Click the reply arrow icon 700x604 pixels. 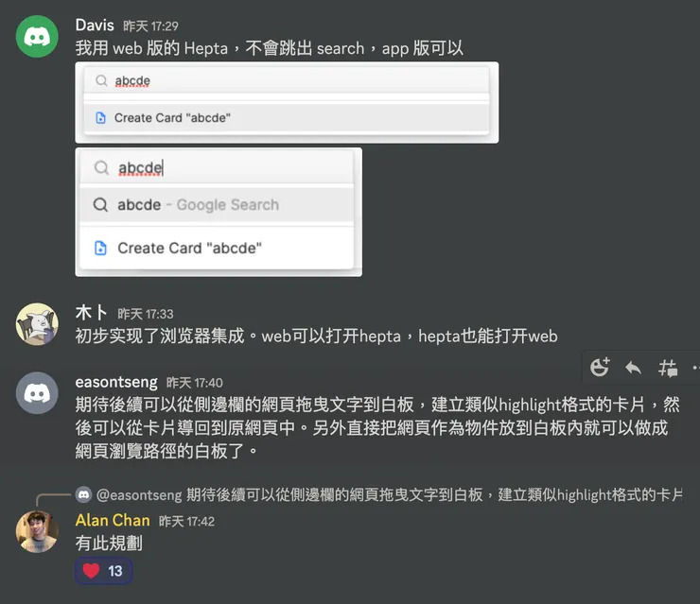click(x=633, y=368)
